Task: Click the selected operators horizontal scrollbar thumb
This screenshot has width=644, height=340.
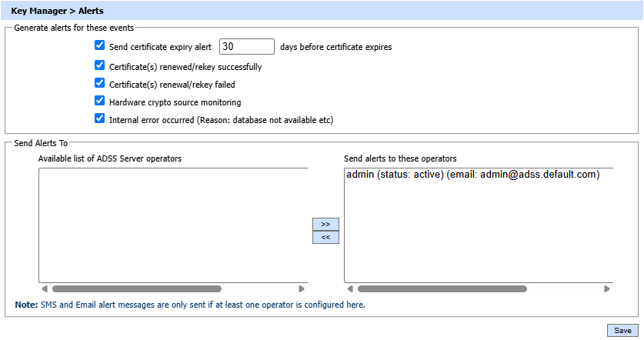Action: (x=442, y=289)
